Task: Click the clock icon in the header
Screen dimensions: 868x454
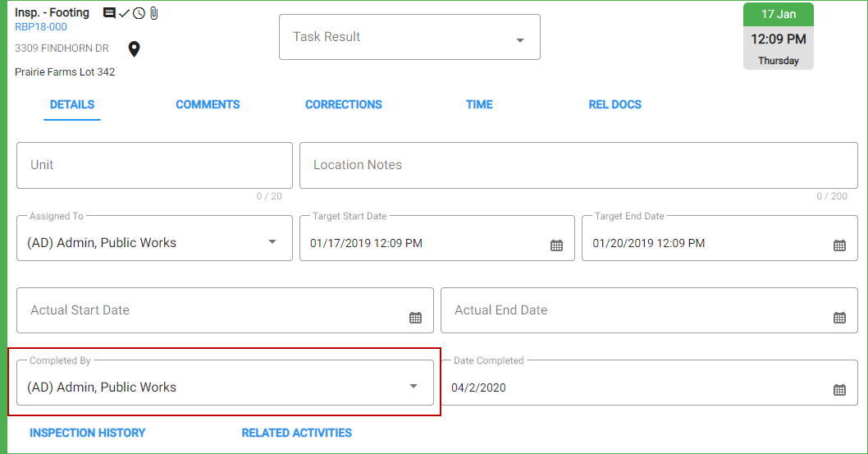Action: (139, 13)
